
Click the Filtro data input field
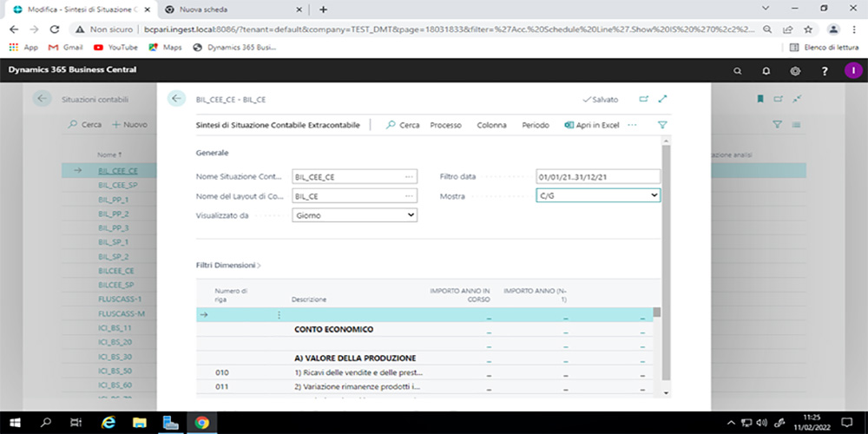click(x=598, y=176)
